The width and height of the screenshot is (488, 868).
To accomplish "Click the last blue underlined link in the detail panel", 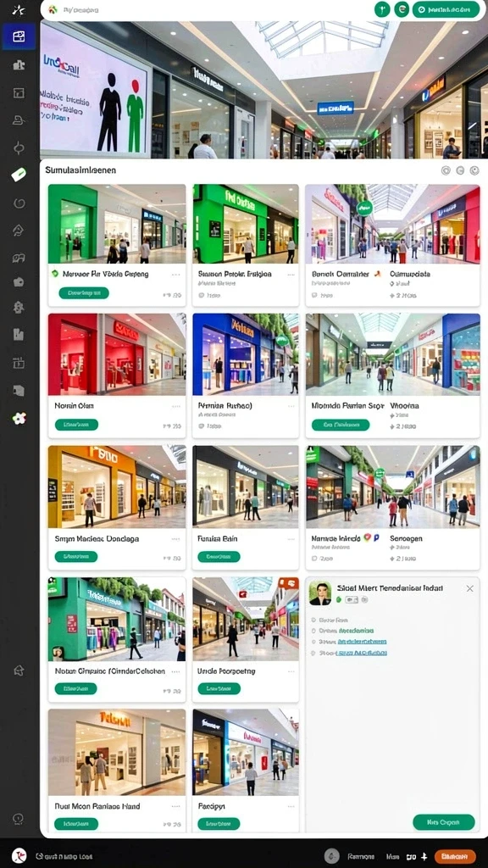I will 362,653.
